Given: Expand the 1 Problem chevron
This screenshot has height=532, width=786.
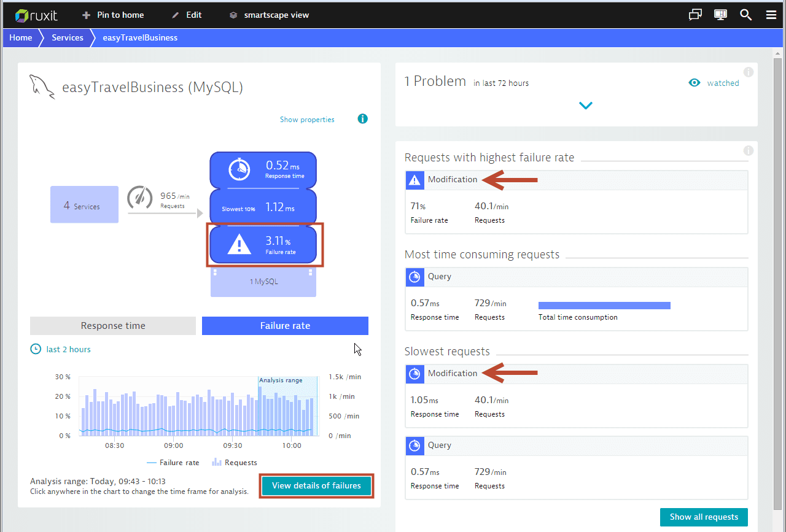Looking at the screenshot, I should coord(585,106).
